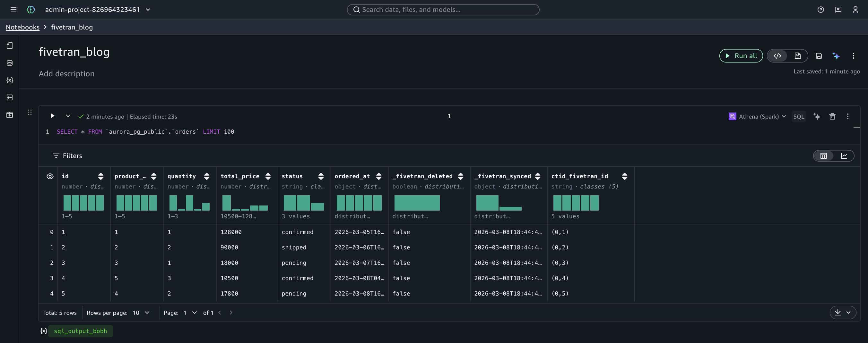The image size is (868, 343).
Task: Click the hamburger menu icon
Action: coord(13,10)
